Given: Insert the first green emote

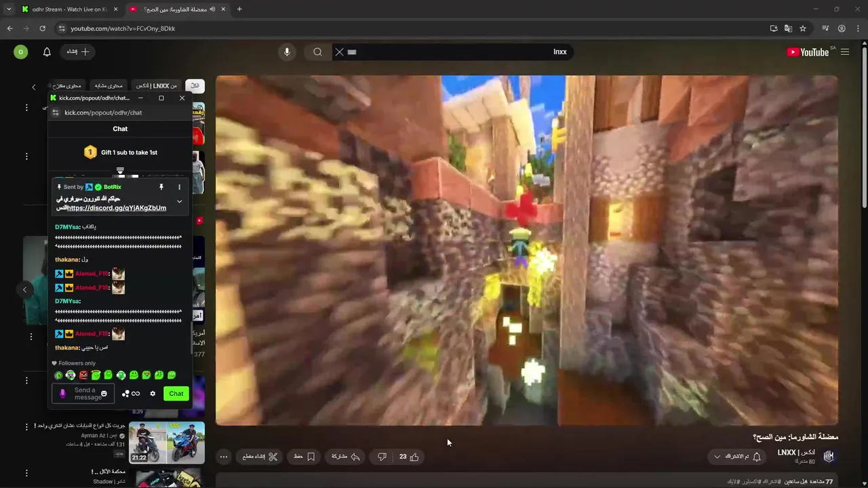Looking at the screenshot, I should [x=59, y=375].
